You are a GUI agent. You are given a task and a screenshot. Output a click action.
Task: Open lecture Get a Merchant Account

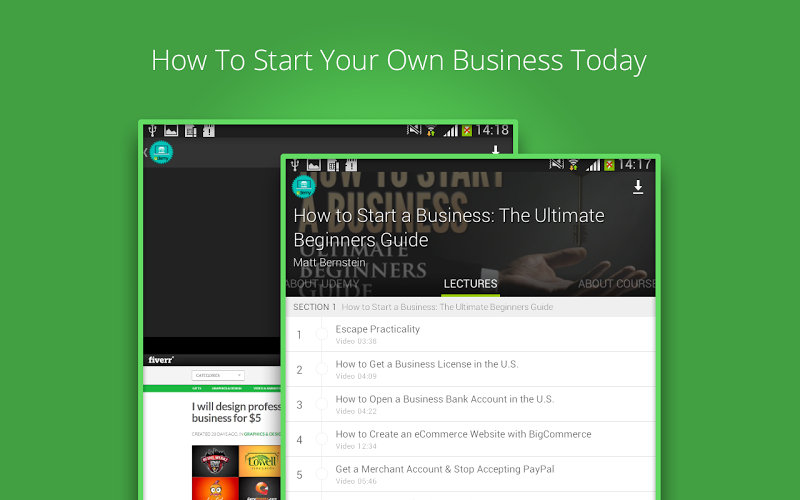470,474
